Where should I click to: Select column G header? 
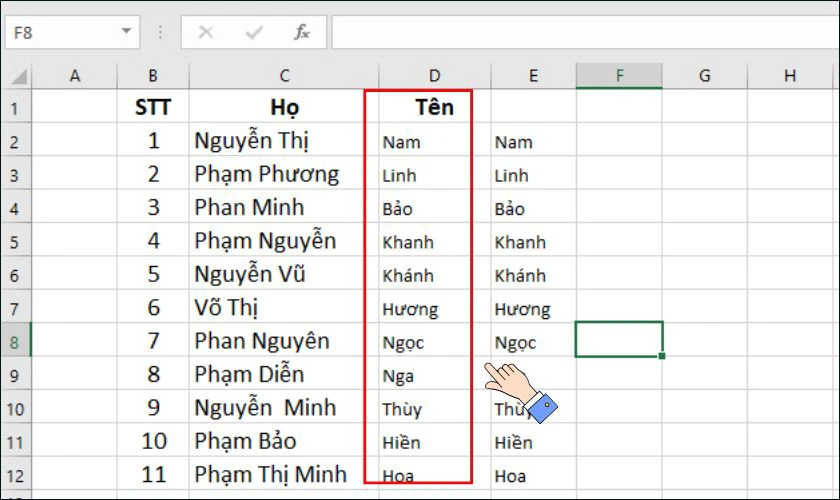click(x=704, y=76)
